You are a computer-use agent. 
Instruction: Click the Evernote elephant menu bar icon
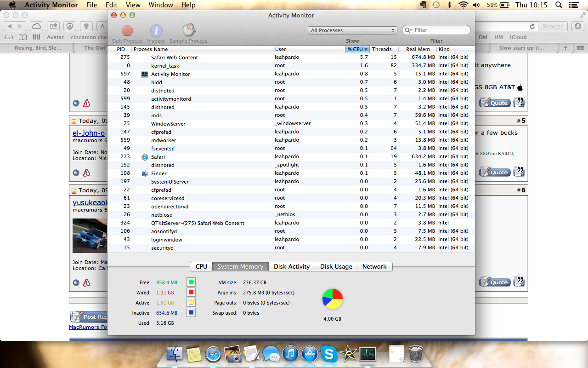point(423,5)
